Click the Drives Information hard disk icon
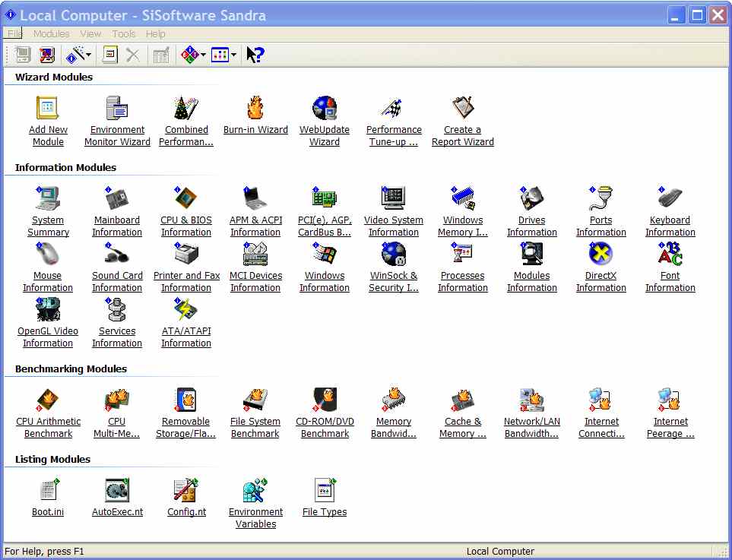Screen dimensions: 732x560 [532, 198]
